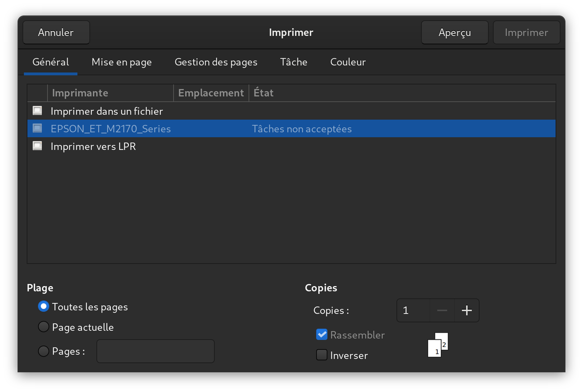583x392 pixels.
Task: Select Imprimer dans un fichier row
Action: point(291,111)
